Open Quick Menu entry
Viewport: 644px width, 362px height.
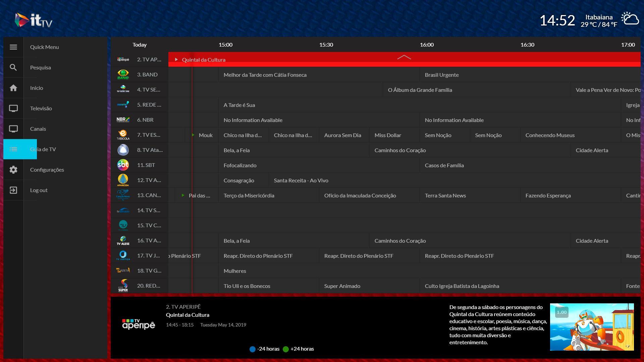tap(45, 47)
